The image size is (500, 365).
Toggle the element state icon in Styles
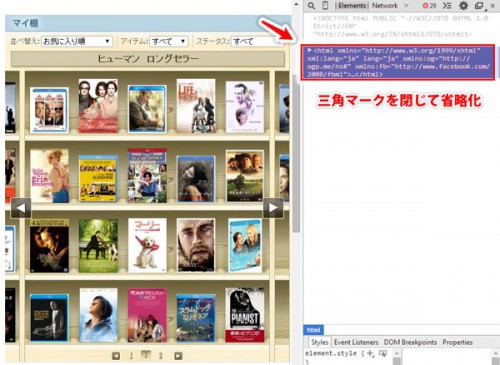point(382,353)
